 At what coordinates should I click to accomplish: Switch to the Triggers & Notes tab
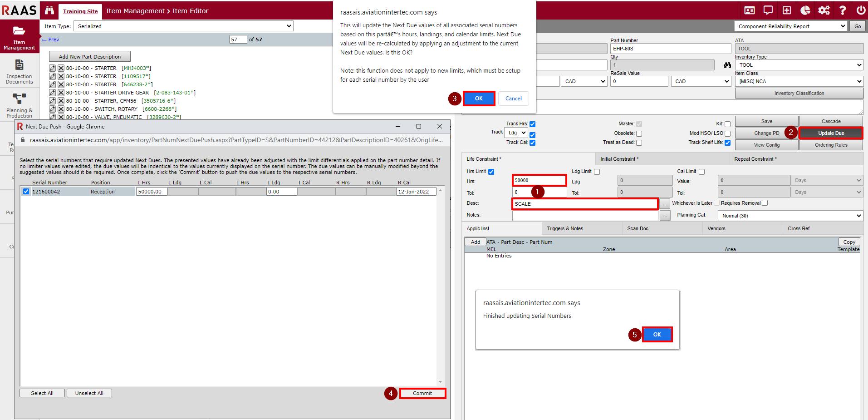[x=565, y=228]
